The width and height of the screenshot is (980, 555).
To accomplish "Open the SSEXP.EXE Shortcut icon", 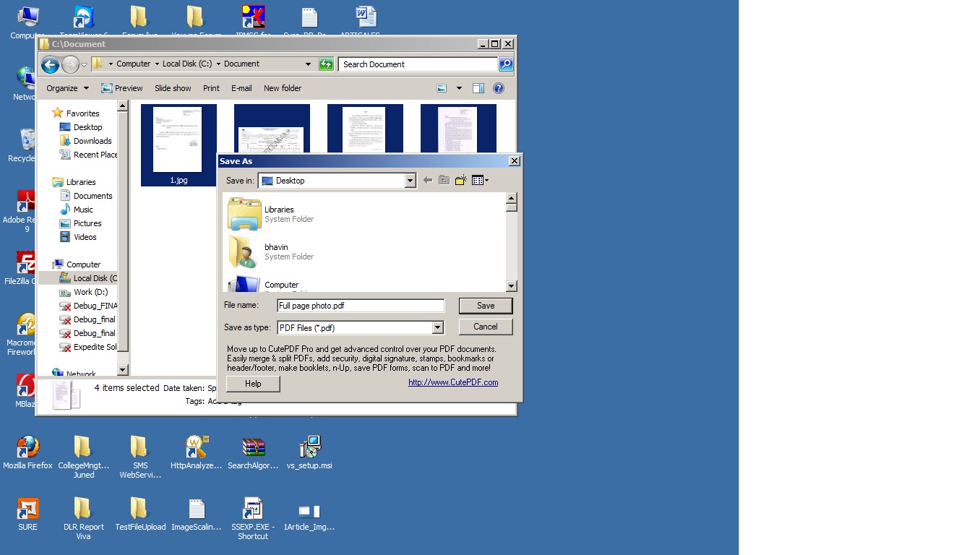I will click(x=253, y=519).
